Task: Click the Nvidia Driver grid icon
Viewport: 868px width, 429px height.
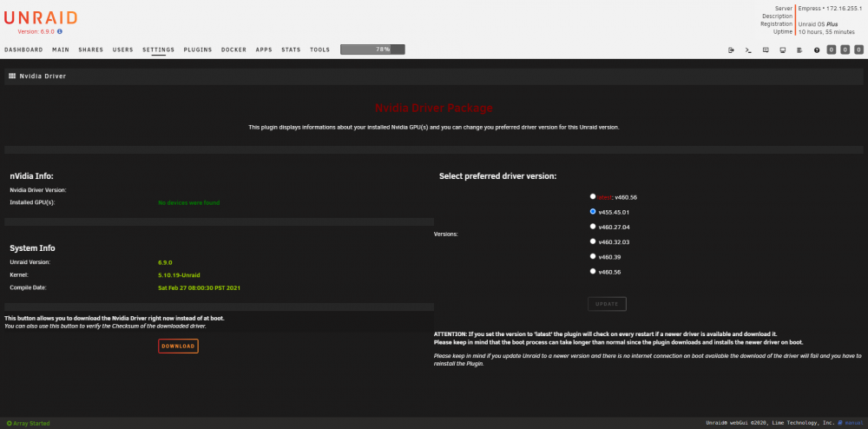Action: pos(12,76)
